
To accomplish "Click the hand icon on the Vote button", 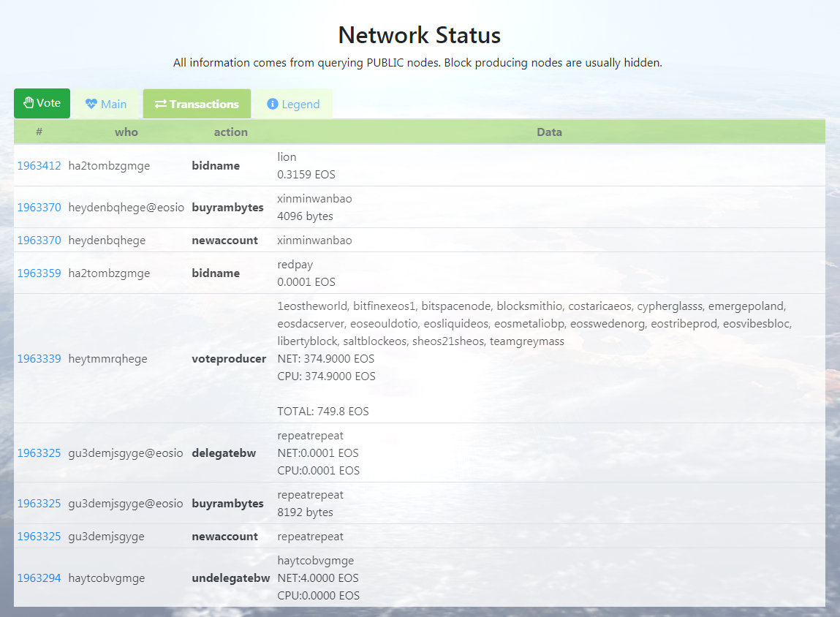I will pos(29,103).
